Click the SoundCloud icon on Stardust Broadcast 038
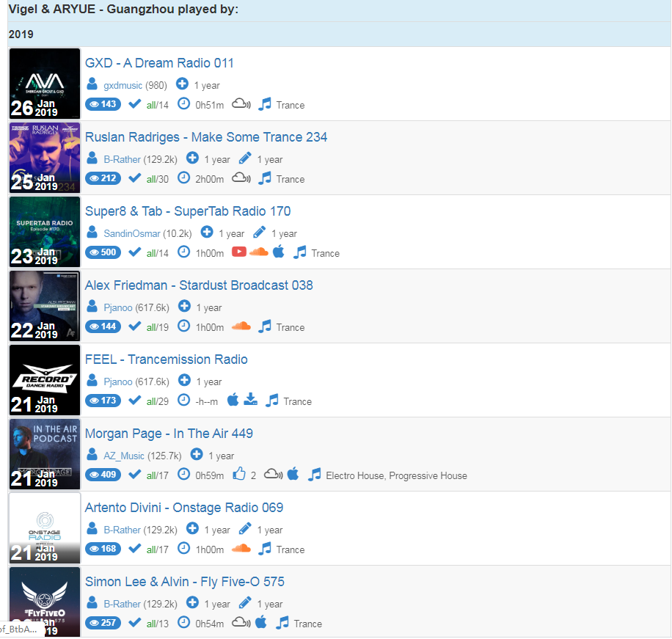This screenshot has height=639, width=672. click(x=241, y=326)
